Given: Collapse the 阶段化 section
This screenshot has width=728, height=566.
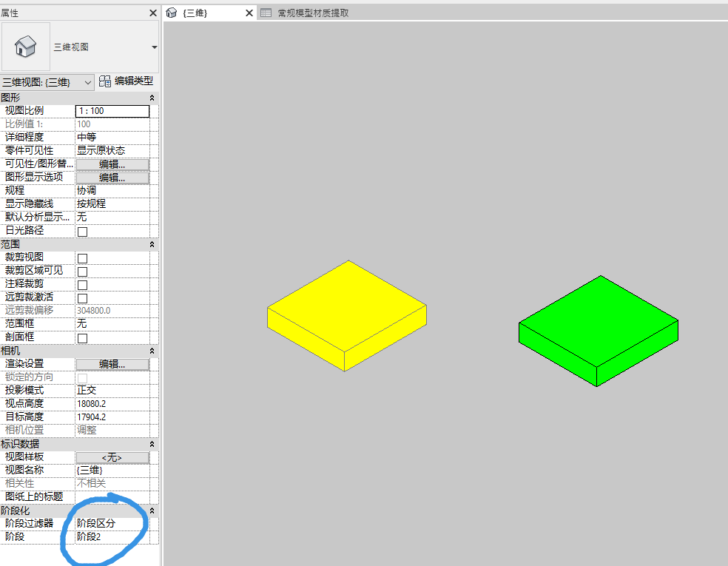Looking at the screenshot, I should point(152,511).
